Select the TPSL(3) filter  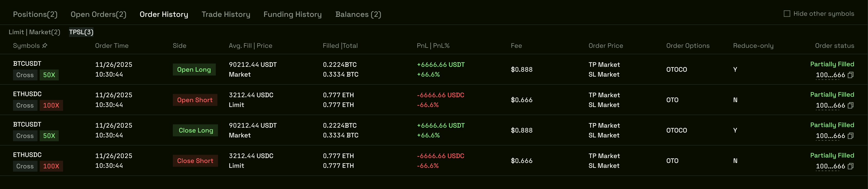(81, 32)
